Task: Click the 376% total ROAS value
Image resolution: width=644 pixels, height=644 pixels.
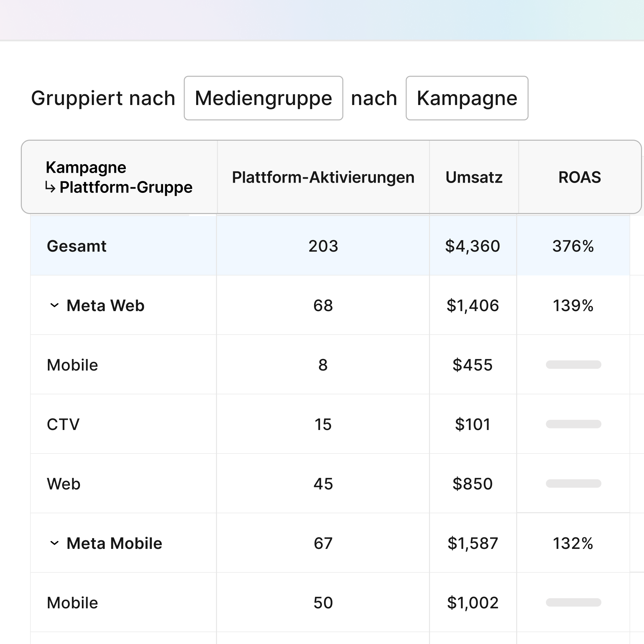Action: 573,246
